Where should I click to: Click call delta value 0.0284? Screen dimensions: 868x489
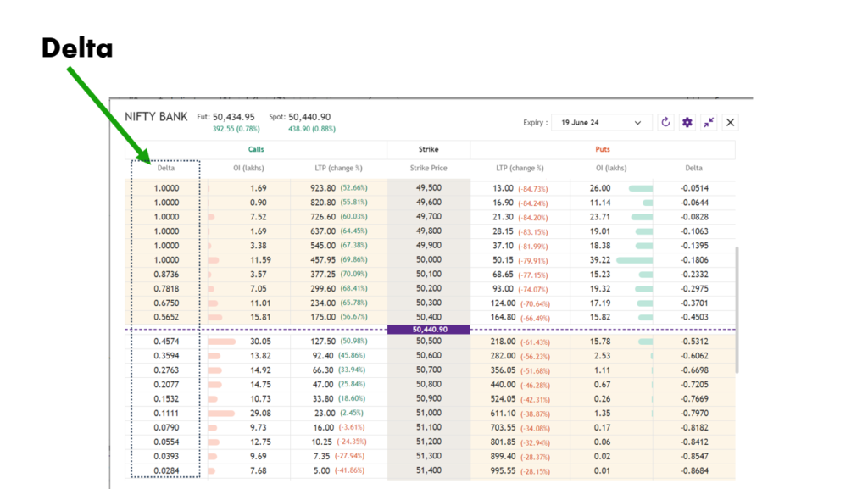point(166,470)
